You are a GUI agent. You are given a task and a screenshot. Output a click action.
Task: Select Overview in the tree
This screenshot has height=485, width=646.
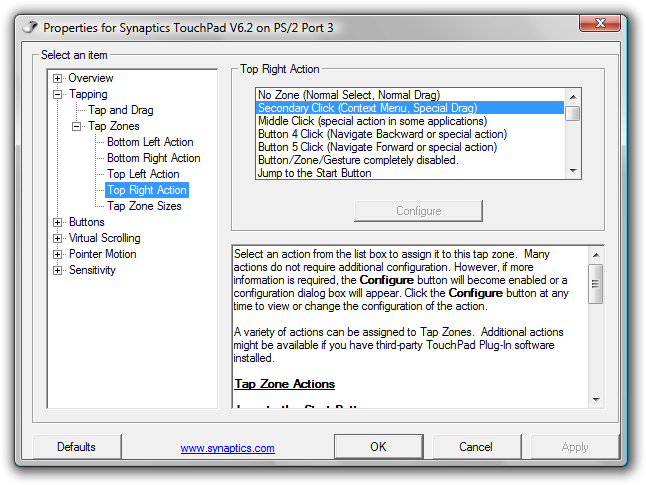[x=91, y=78]
